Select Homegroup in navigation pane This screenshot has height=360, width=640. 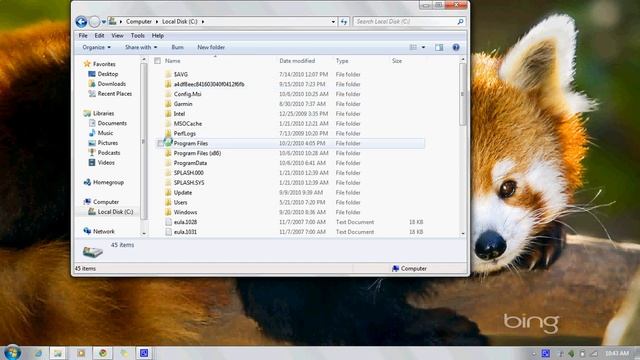click(108, 182)
